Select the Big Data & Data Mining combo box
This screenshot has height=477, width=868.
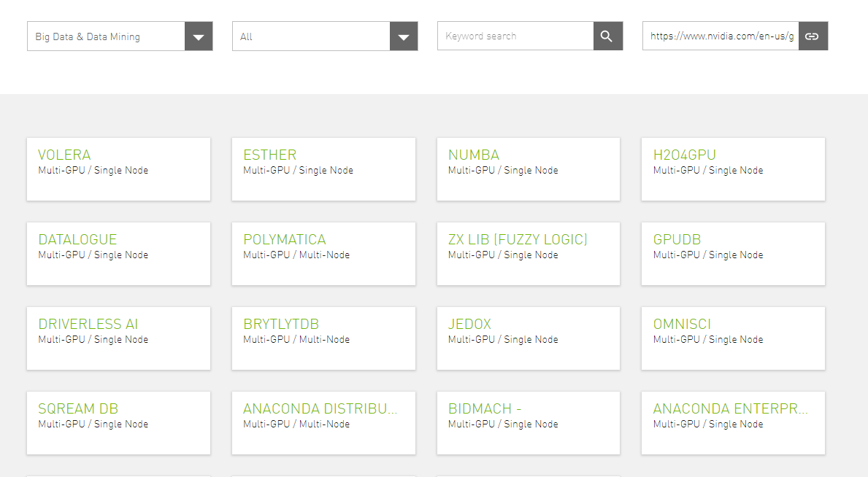tap(120, 36)
